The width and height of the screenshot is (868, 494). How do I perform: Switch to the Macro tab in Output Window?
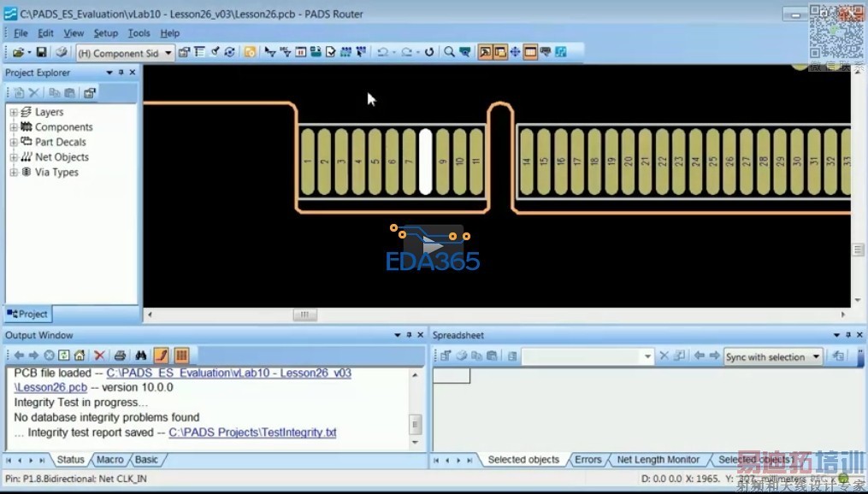pyautogui.click(x=109, y=460)
